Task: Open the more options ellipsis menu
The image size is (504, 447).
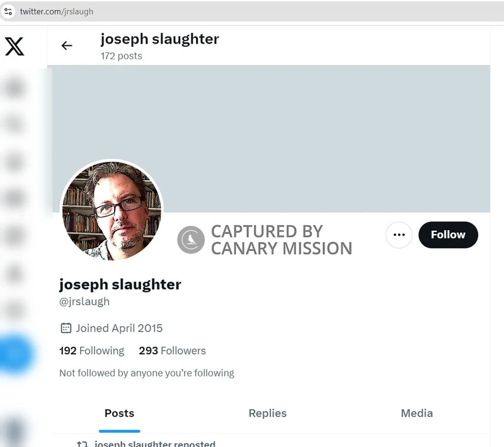Action: [x=399, y=235]
